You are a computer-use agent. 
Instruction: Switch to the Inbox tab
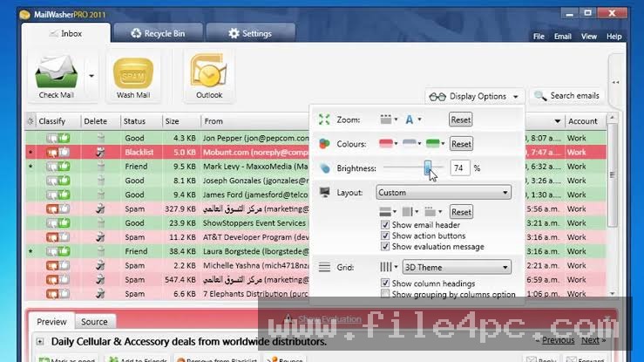(66, 33)
